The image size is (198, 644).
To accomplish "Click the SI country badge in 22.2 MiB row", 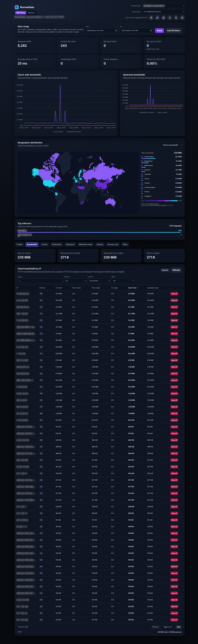I will [x=41, y=314].
